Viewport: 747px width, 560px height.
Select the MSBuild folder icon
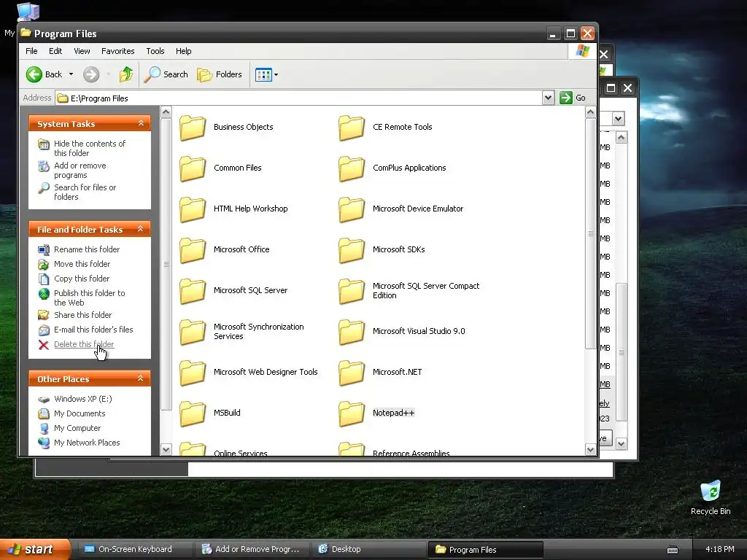193,413
